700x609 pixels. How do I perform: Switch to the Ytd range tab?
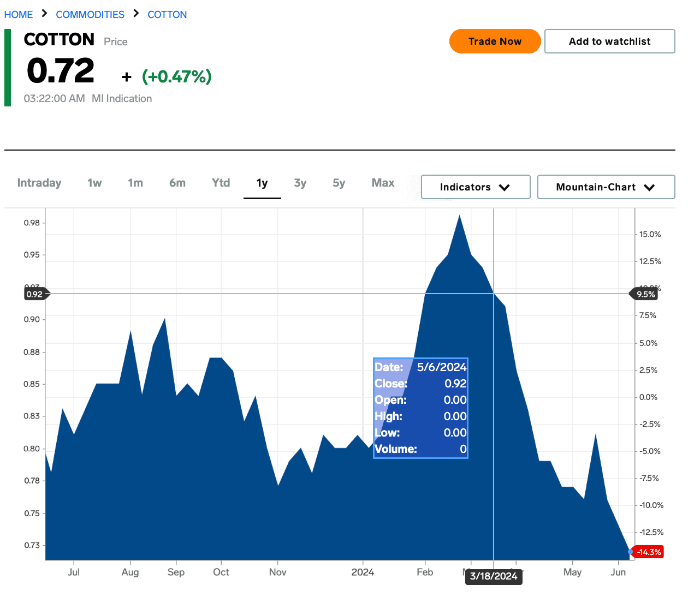(221, 183)
